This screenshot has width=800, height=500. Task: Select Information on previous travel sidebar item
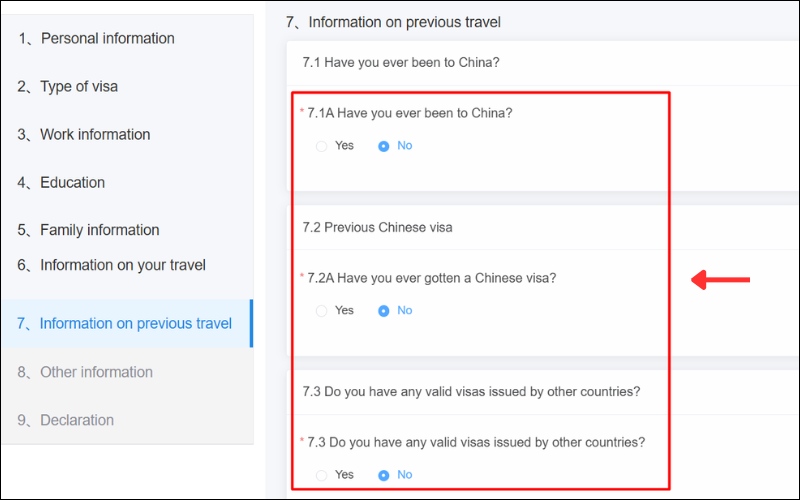pos(125,324)
